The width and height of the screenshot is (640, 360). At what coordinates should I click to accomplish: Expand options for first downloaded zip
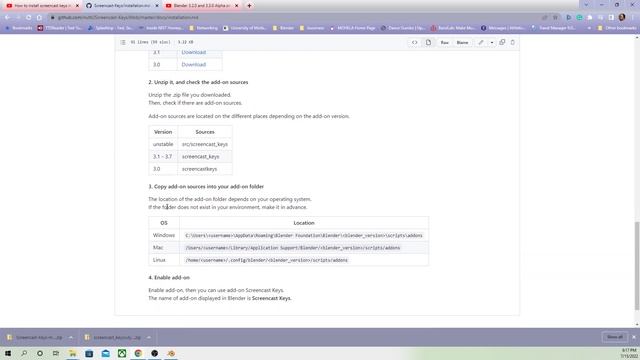pyautogui.click(x=71, y=338)
